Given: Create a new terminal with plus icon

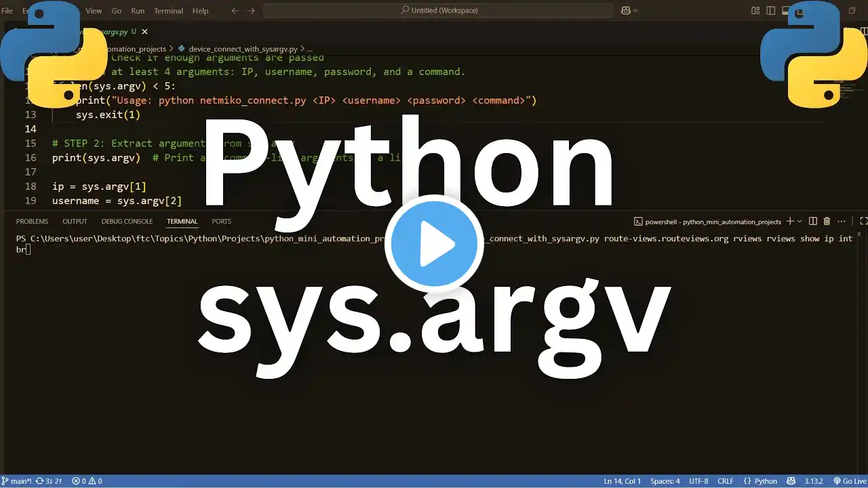Looking at the screenshot, I should (791, 221).
